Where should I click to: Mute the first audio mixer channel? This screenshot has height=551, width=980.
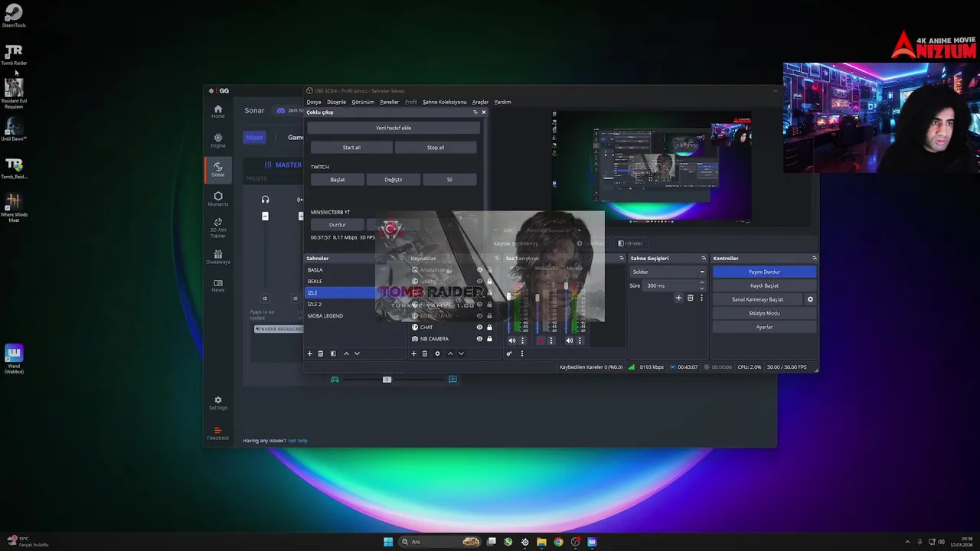(x=512, y=341)
